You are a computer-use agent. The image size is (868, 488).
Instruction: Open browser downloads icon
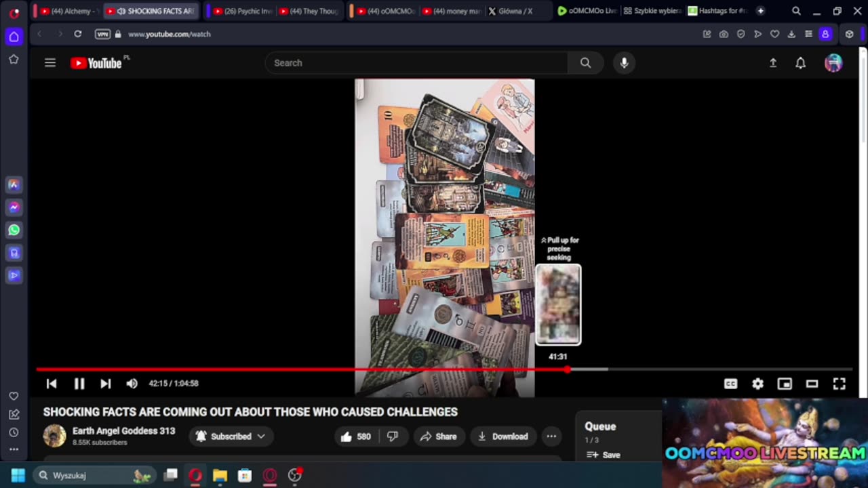point(791,34)
